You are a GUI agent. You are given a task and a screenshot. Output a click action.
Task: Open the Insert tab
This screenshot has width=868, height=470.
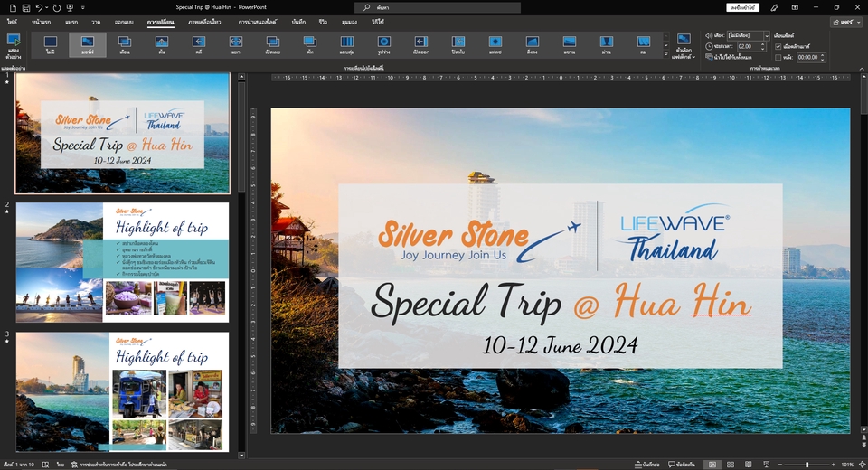(71, 22)
